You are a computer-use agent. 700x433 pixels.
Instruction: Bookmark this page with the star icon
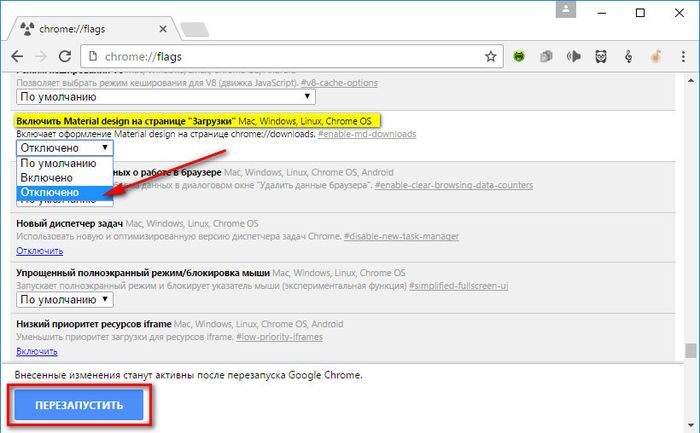pos(491,56)
